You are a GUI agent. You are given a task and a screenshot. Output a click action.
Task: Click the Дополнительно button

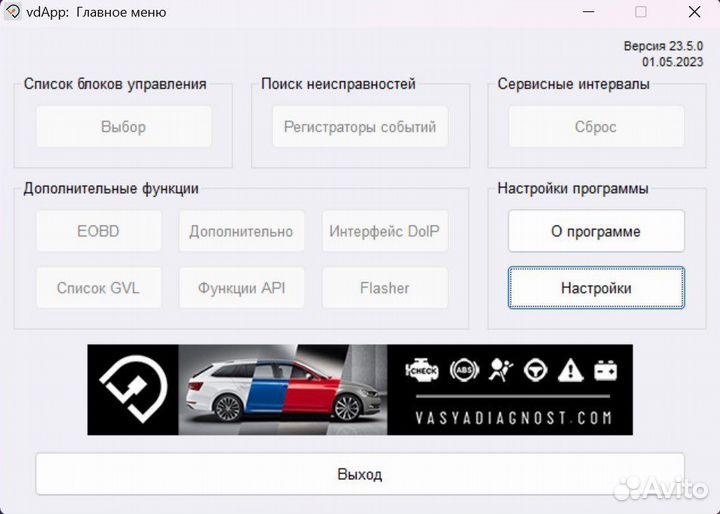[242, 231]
